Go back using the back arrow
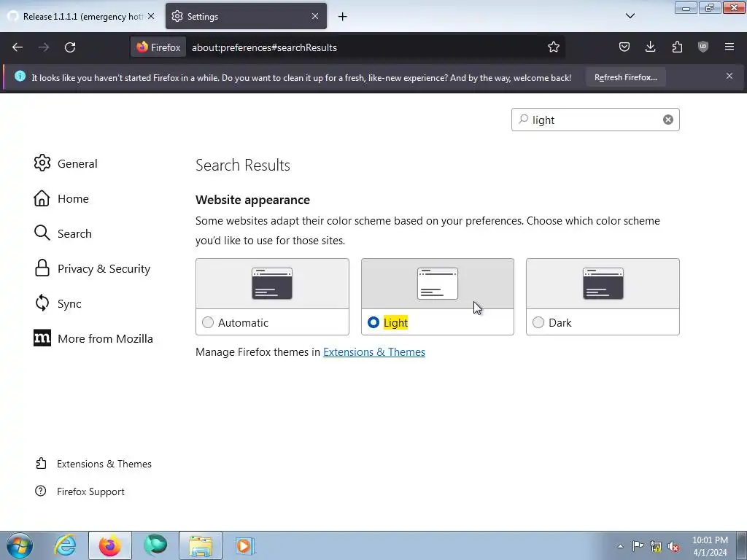The image size is (747, 560). (x=18, y=47)
